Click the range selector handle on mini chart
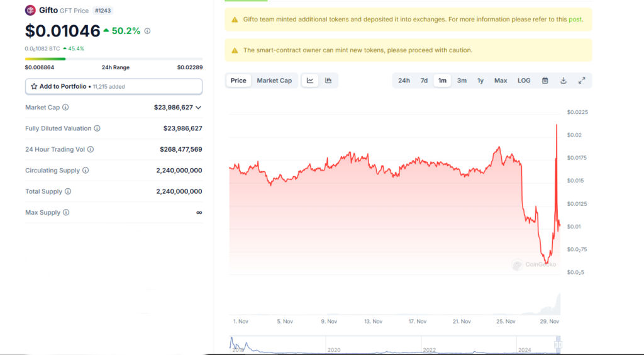 tap(558, 344)
